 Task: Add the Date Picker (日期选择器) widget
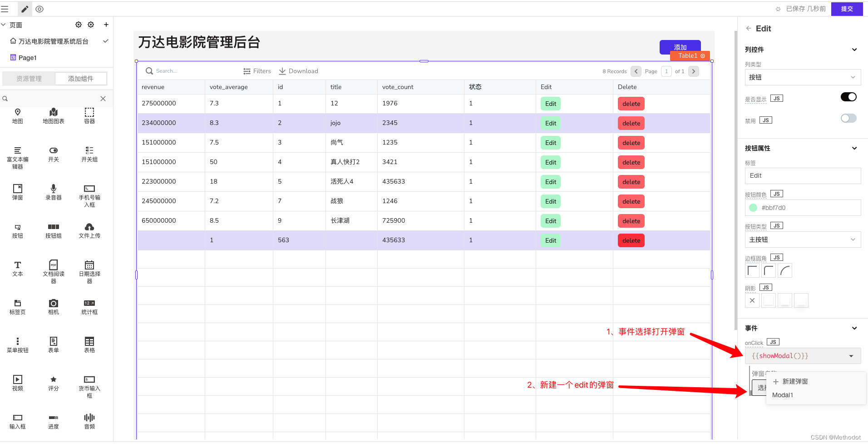coord(89,272)
